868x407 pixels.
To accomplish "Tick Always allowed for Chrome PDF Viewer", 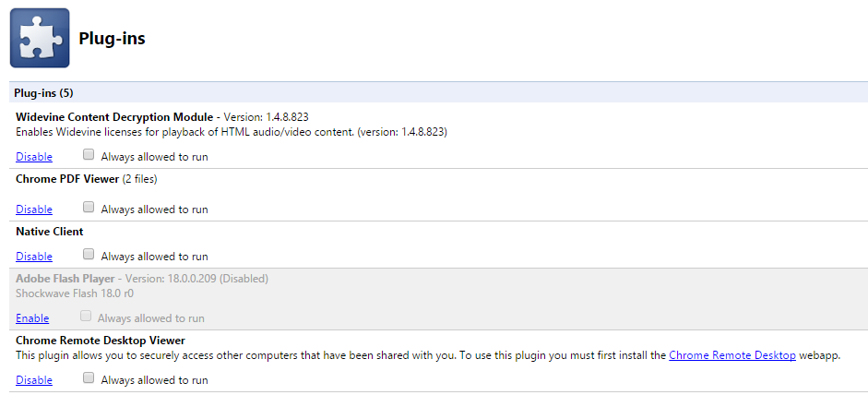I will (x=89, y=208).
